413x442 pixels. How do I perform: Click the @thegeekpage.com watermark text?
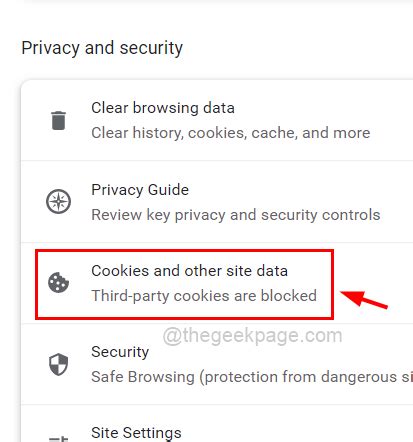[253, 335]
